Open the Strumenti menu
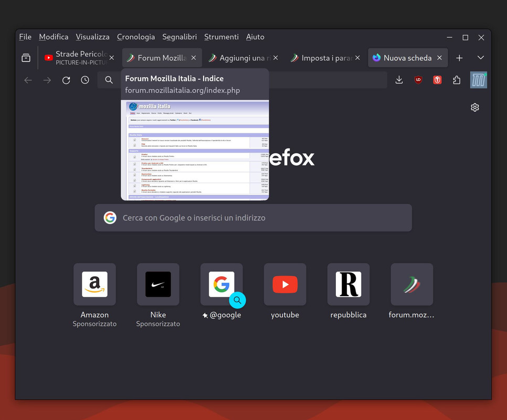Screen dimensions: 507x420 click(x=221, y=37)
